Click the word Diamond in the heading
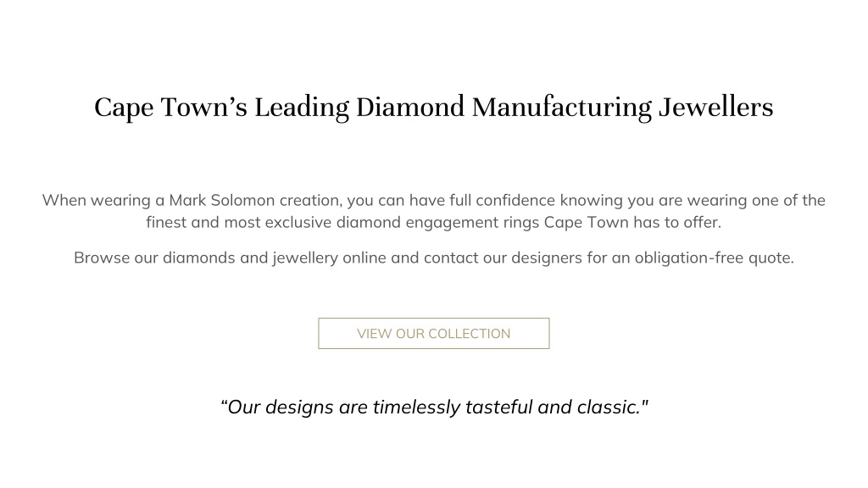868x488 pixels. pyautogui.click(x=409, y=107)
